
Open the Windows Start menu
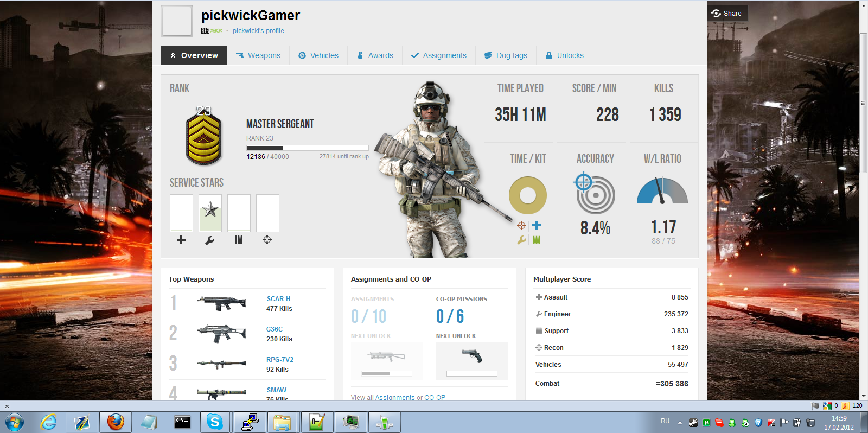(15, 422)
